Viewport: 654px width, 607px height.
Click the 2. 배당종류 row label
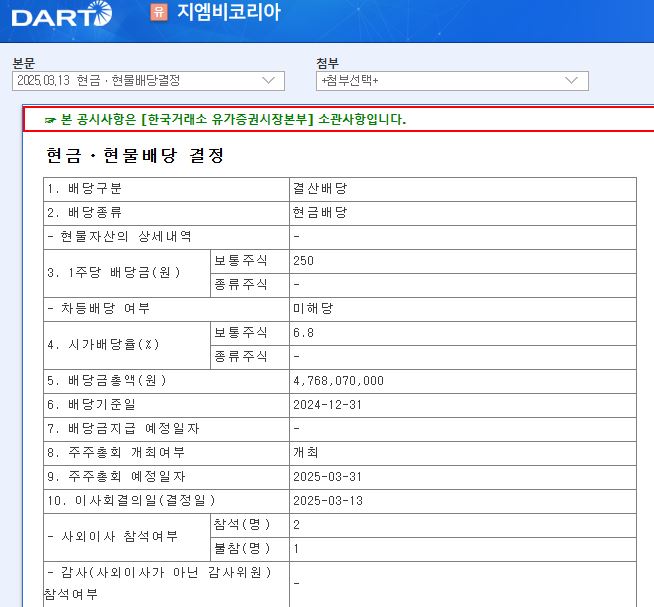85,213
